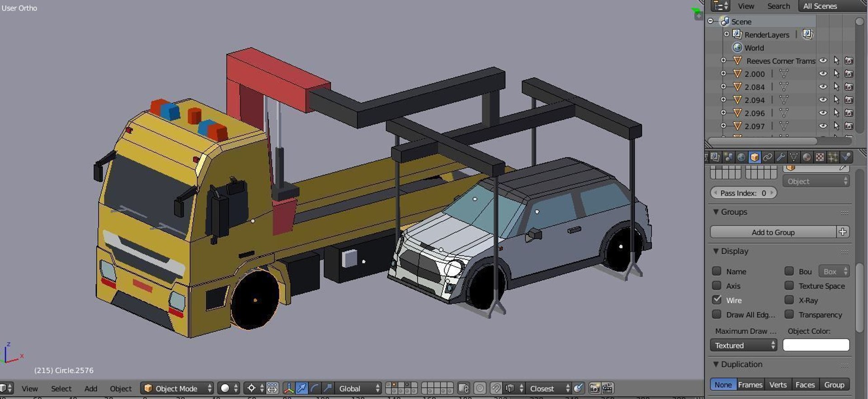
Task: Hide Reeves Corner Trams via eye icon
Action: coord(823,61)
